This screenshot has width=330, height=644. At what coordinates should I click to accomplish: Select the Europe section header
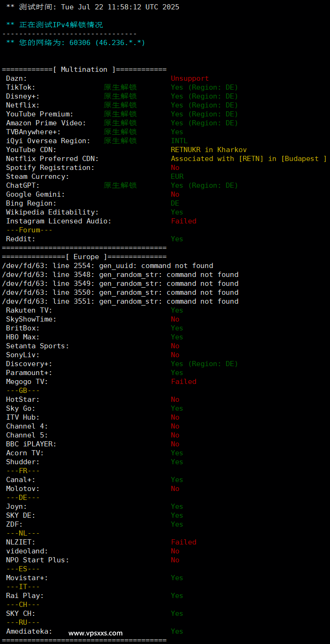click(x=84, y=257)
